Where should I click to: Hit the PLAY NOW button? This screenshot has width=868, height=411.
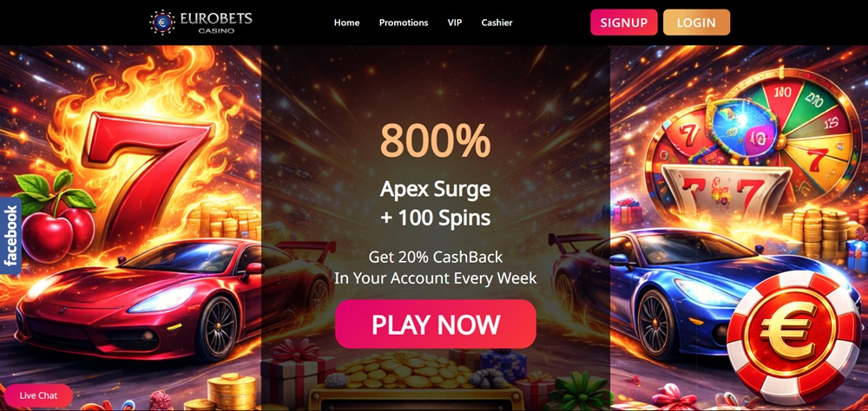pyautogui.click(x=436, y=324)
